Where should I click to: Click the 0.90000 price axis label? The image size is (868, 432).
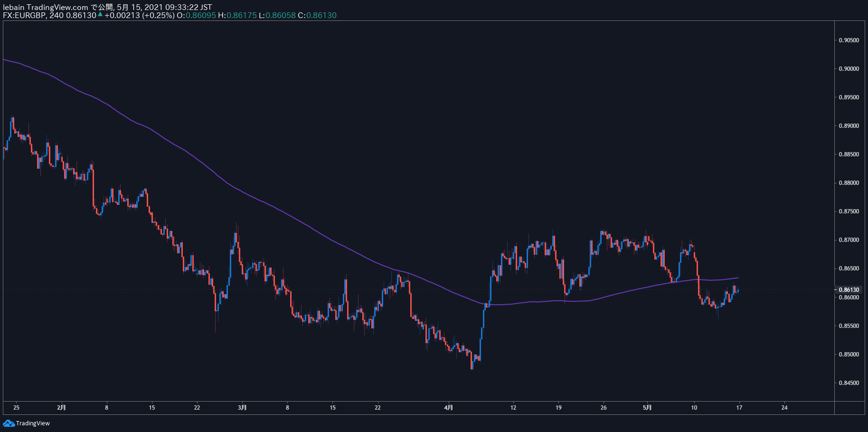coord(849,69)
